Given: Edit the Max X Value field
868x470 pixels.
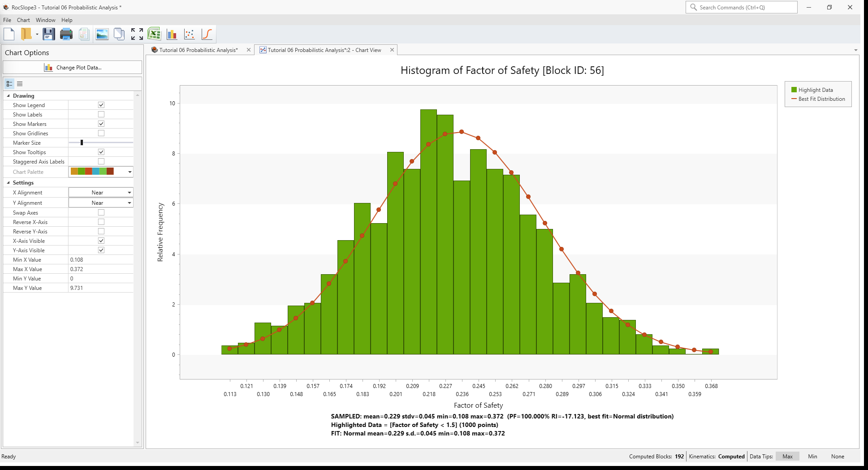Looking at the screenshot, I should (x=101, y=269).
